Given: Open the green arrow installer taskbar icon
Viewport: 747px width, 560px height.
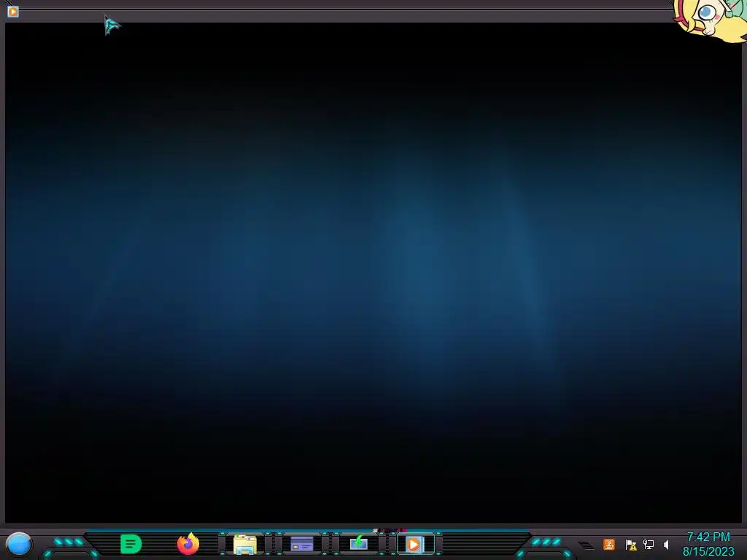Looking at the screenshot, I should pos(359,542).
